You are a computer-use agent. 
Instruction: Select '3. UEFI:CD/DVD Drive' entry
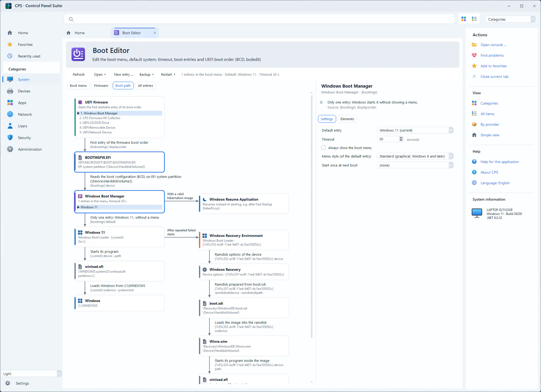pos(94,123)
